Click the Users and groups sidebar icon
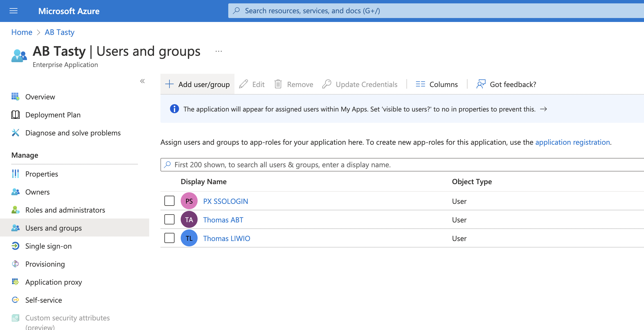This screenshot has height=330, width=644. point(15,228)
